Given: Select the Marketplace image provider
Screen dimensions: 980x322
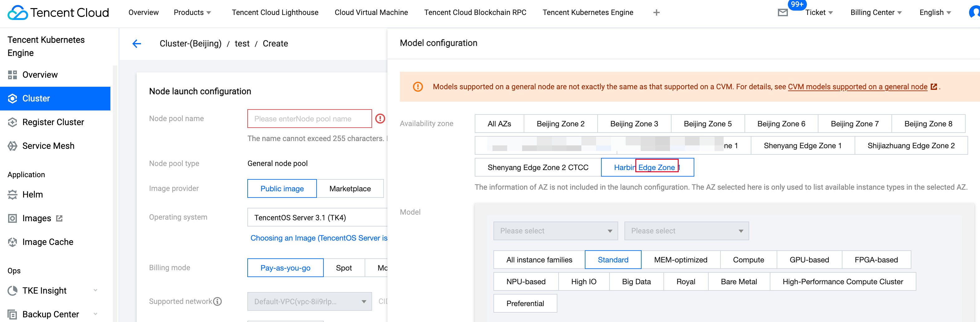Looking at the screenshot, I should (350, 189).
